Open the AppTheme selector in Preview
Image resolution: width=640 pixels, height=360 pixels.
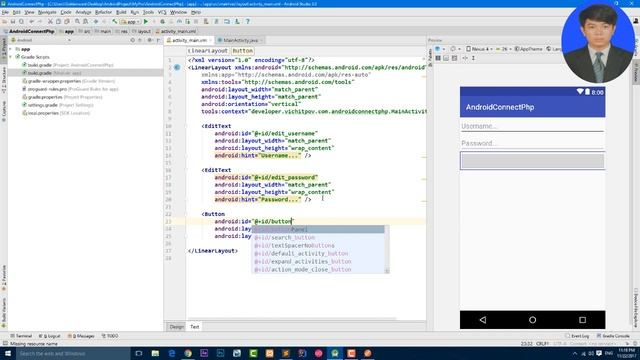click(x=529, y=49)
